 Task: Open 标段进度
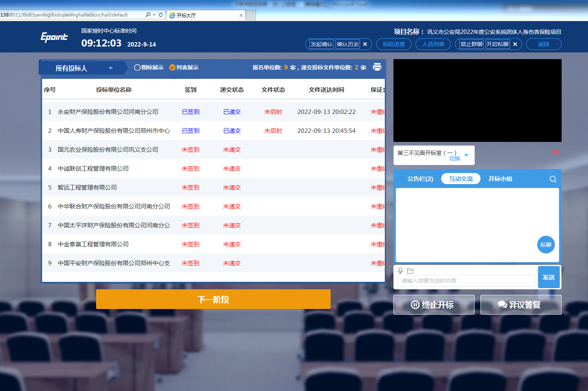pyautogui.click(x=394, y=44)
